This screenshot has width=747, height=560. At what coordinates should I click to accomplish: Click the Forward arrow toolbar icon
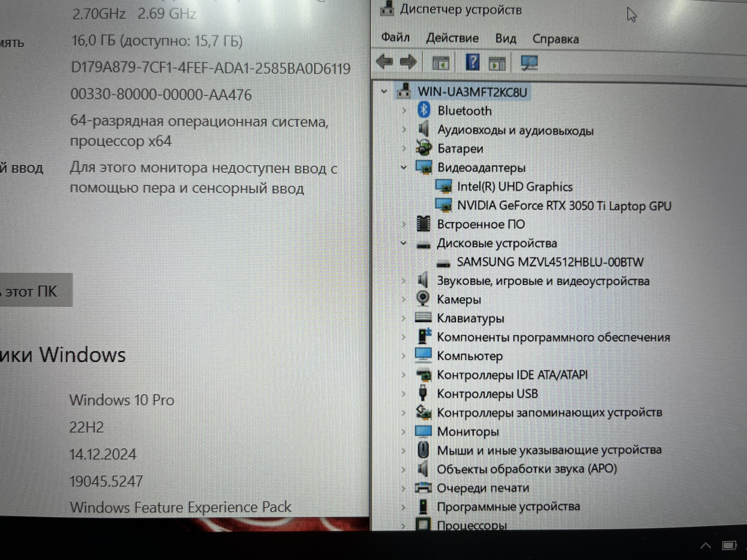click(x=408, y=62)
